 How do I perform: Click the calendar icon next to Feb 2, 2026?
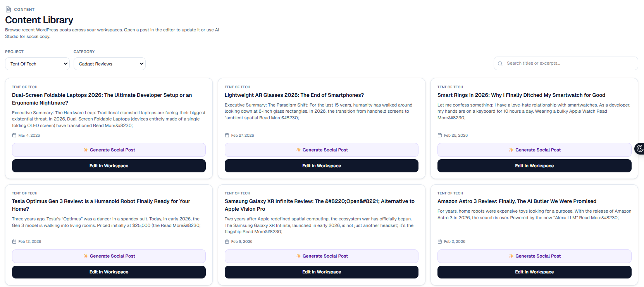pos(440,241)
